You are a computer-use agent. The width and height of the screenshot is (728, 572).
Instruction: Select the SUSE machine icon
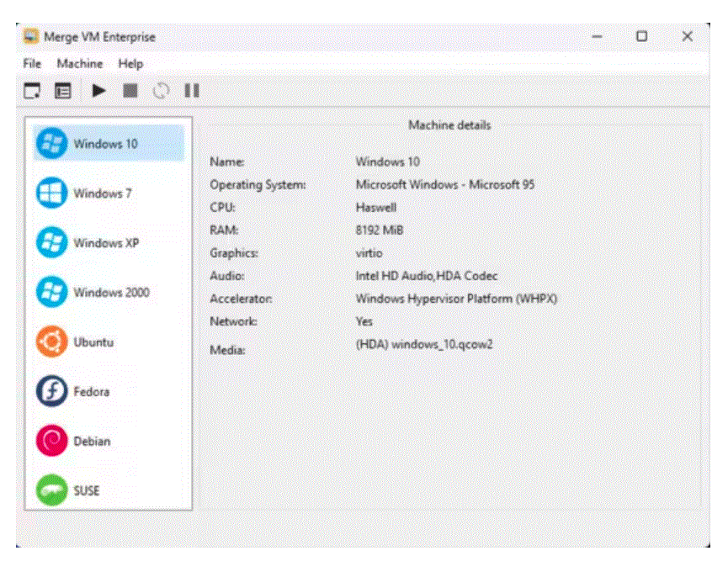pos(51,490)
